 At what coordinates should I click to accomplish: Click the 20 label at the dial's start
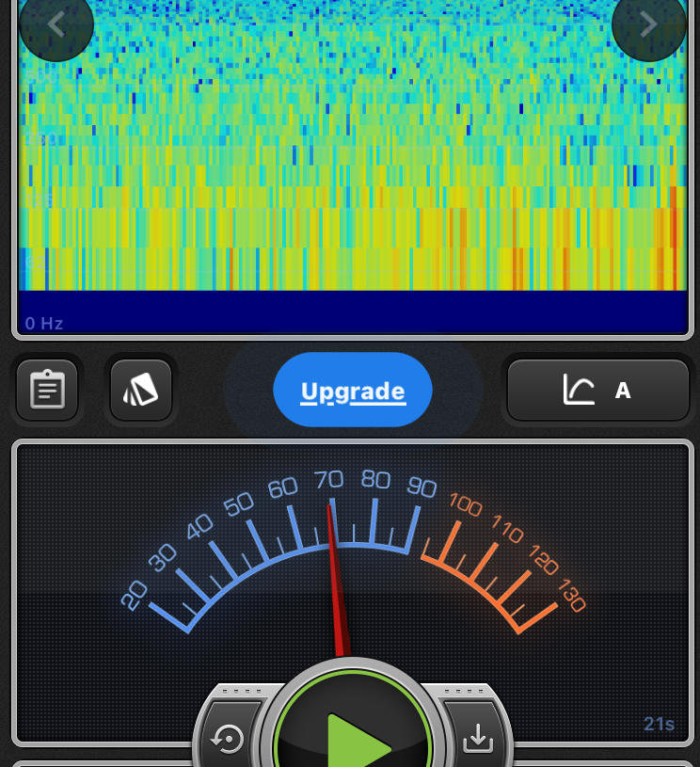click(x=135, y=594)
